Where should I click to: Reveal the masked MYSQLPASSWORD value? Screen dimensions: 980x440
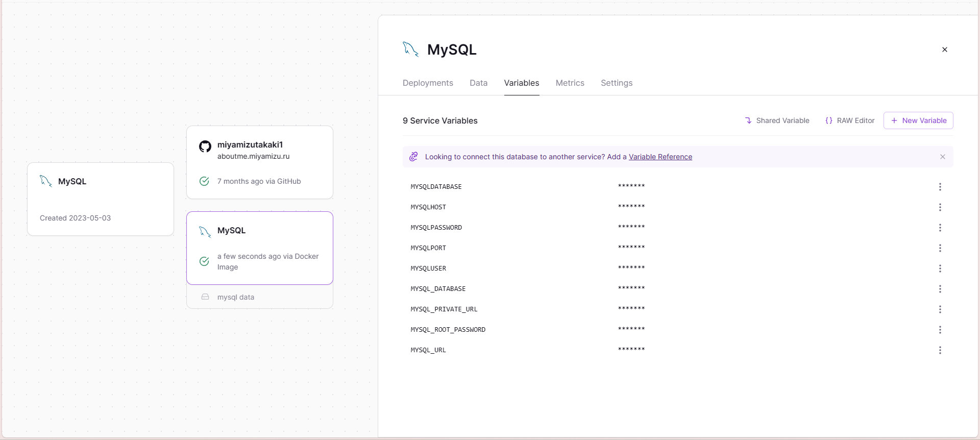pyautogui.click(x=631, y=227)
